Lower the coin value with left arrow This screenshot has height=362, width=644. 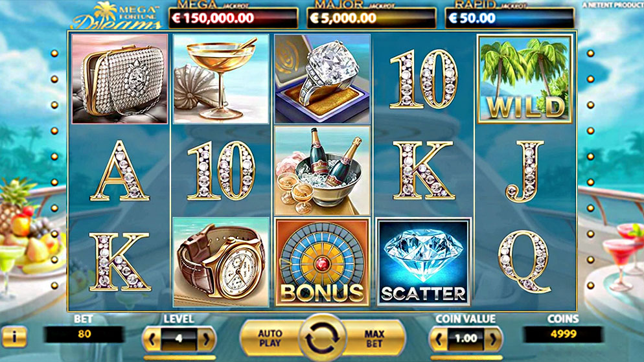pyautogui.click(x=438, y=339)
